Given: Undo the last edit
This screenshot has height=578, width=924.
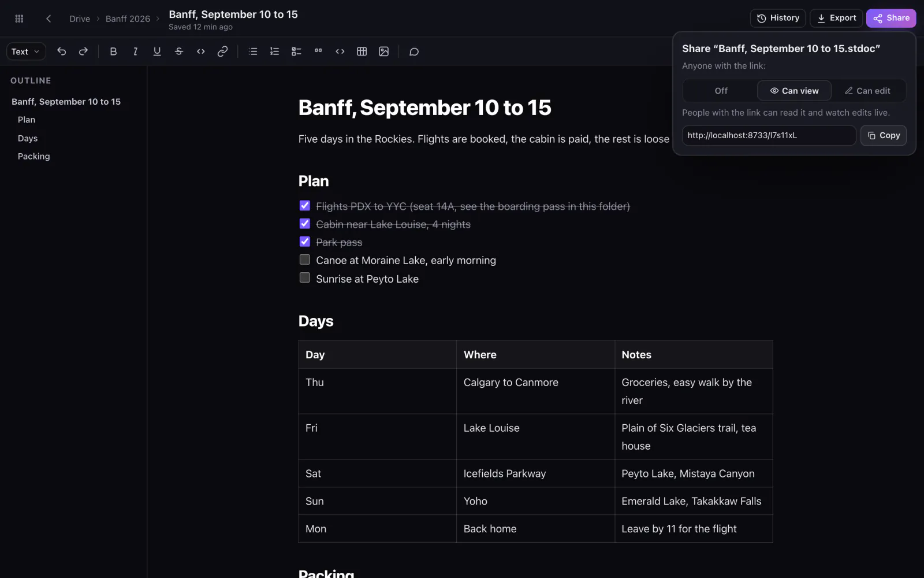Looking at the screenshot, I should tap(62, 51).
